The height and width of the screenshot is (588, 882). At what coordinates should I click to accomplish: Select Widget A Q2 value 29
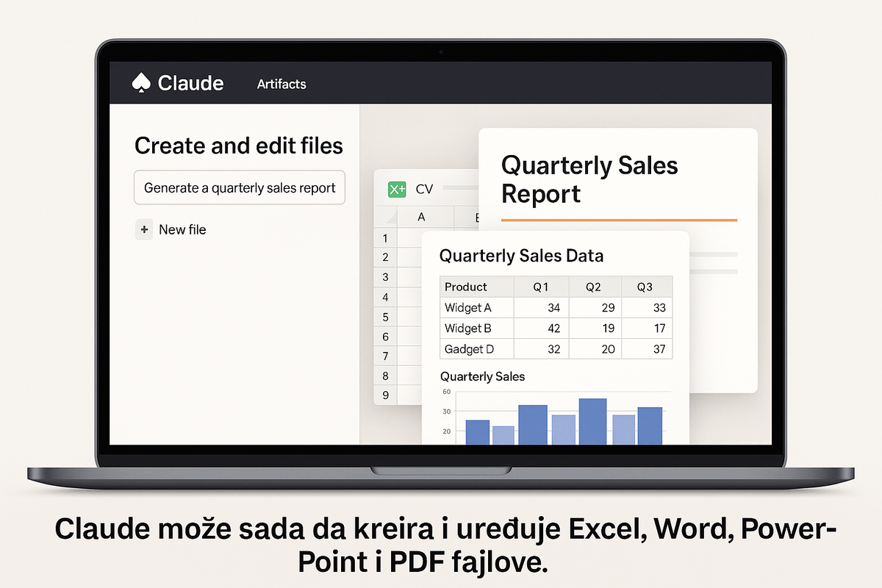[594, 307]
